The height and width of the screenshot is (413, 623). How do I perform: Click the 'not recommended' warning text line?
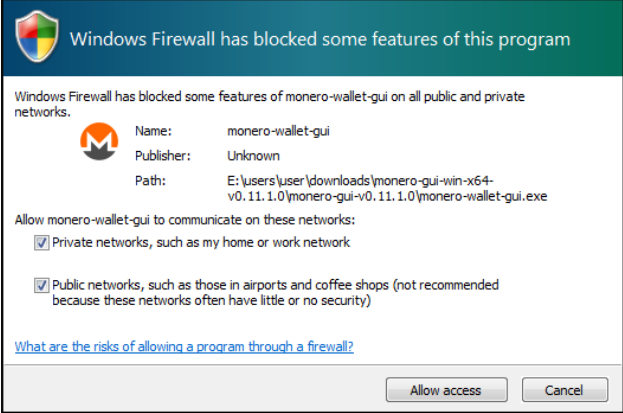[211, 300]
